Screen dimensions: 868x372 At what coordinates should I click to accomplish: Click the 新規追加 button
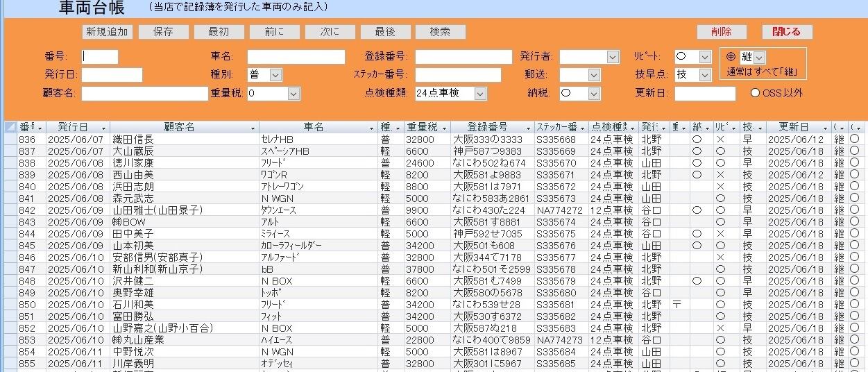tap(107, 32)
